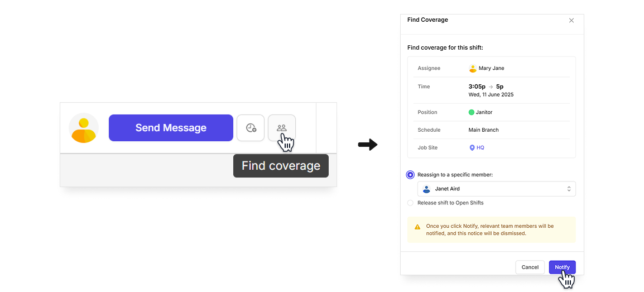The width and height of the screenshot is (644, 292).
Task: Select Release shift to Open Shifts radio
Action: pyautogui.click(x=410, y=203)
